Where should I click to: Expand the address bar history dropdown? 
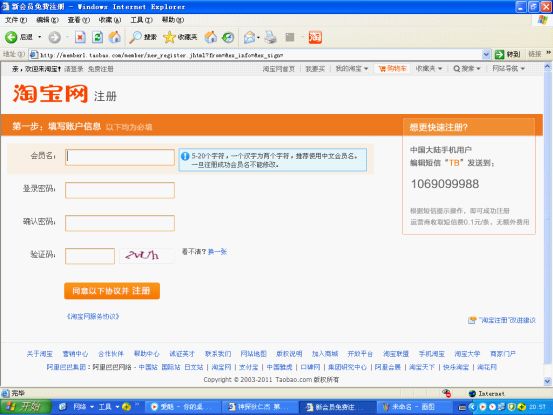pos(486,55)
